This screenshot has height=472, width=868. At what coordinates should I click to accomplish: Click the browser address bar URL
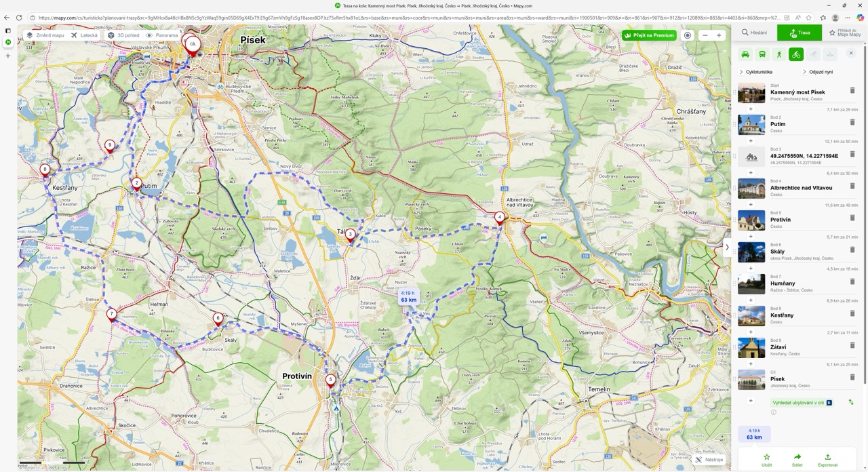(x=410, y=18)
